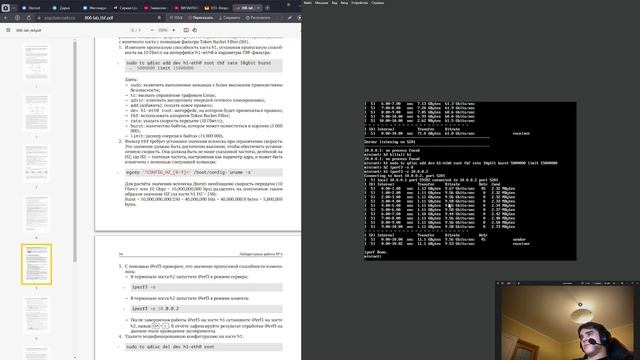
Task: Open page 4 thumbnail in PDF sidebar
Action: point(36,213)
